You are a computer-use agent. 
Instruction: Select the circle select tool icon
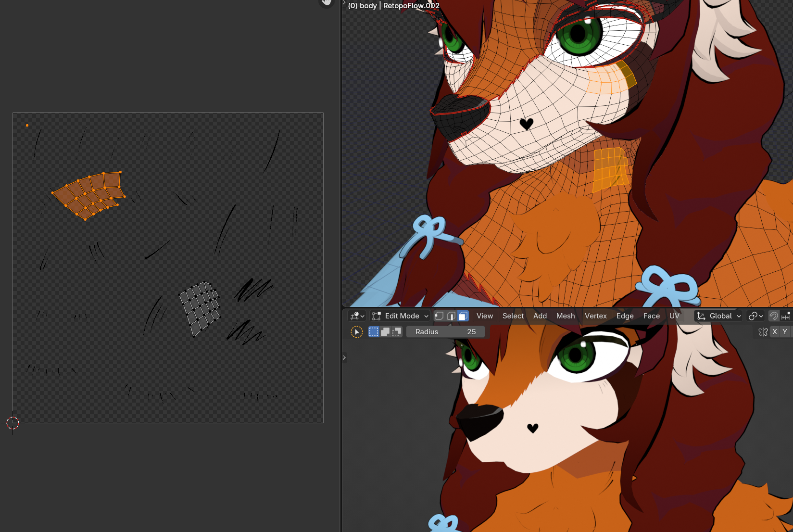[x=357, y=332]
